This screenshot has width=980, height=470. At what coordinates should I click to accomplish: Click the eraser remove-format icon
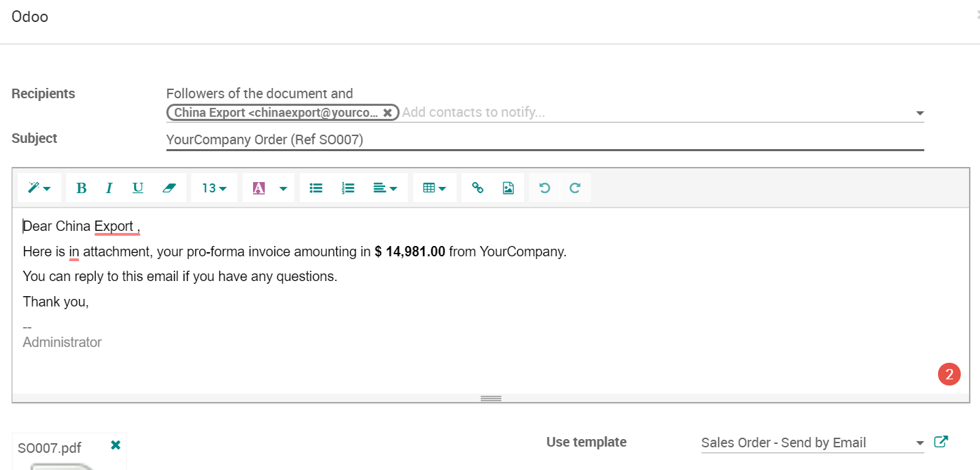coord(169,188)
